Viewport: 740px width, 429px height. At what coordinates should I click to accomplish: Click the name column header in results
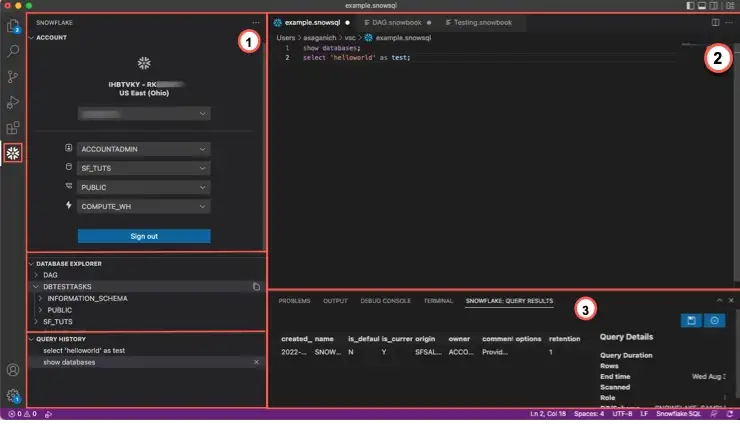click(x=324, y=339)
